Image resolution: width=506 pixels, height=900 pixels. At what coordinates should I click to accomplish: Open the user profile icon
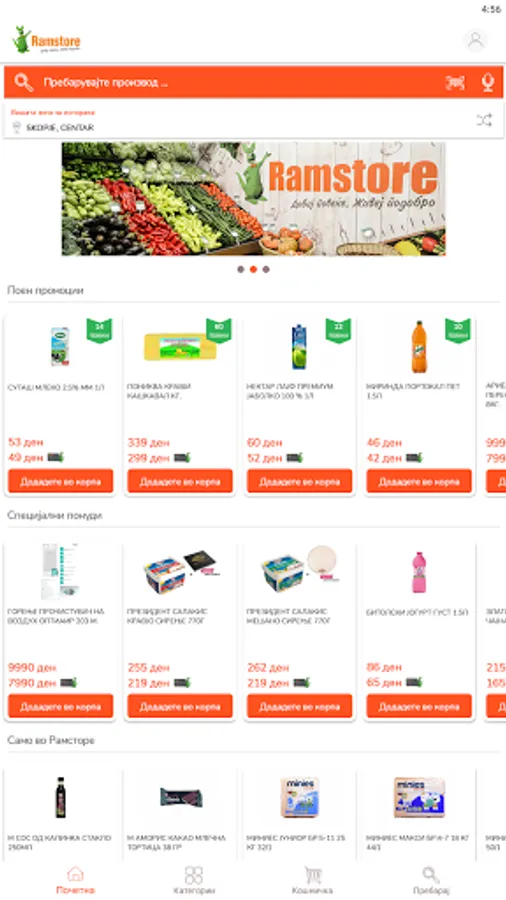point(474,41)
